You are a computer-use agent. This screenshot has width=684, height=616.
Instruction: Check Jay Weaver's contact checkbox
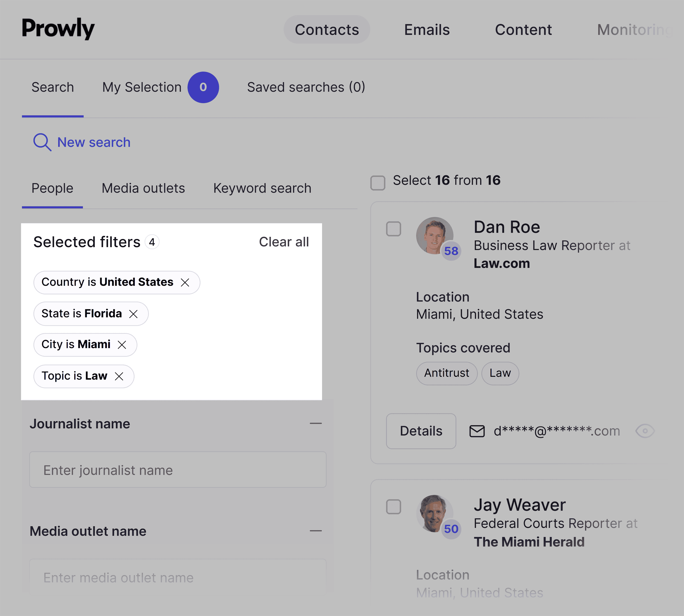click(x=393, y=507)
